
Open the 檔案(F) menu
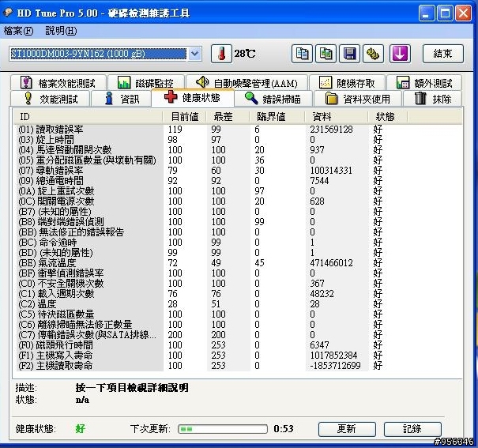point(18,31)
